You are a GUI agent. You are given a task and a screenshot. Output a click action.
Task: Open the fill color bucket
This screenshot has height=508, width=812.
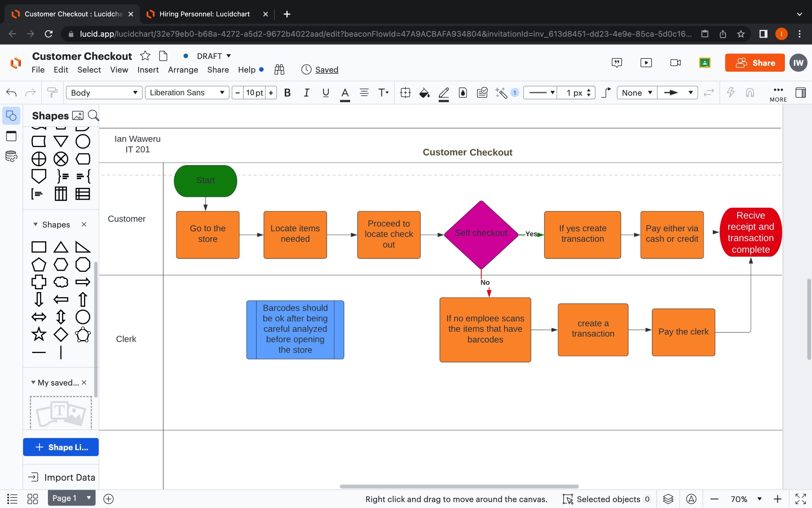point(424,93)
